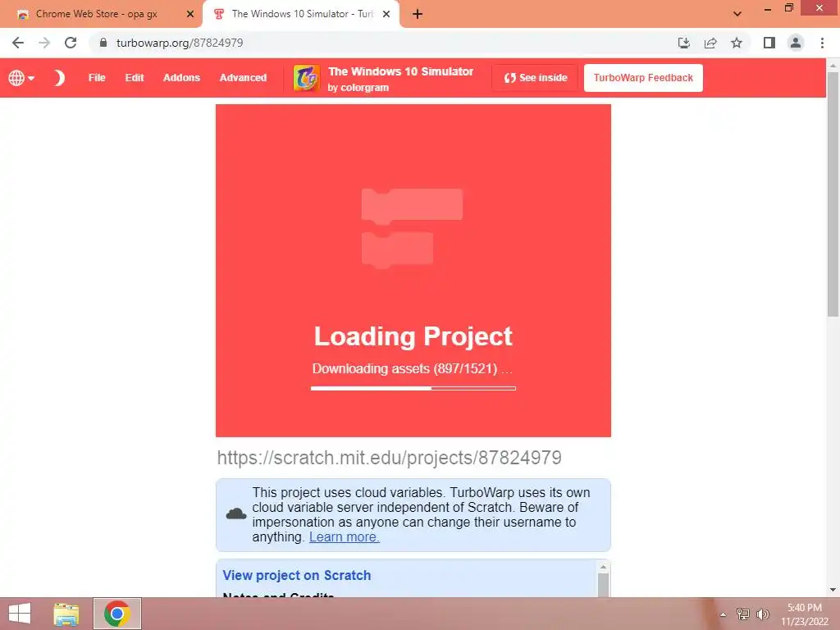Click the page vertical scrollbar
The image size is (840, 630).
(x=833, y=194)
